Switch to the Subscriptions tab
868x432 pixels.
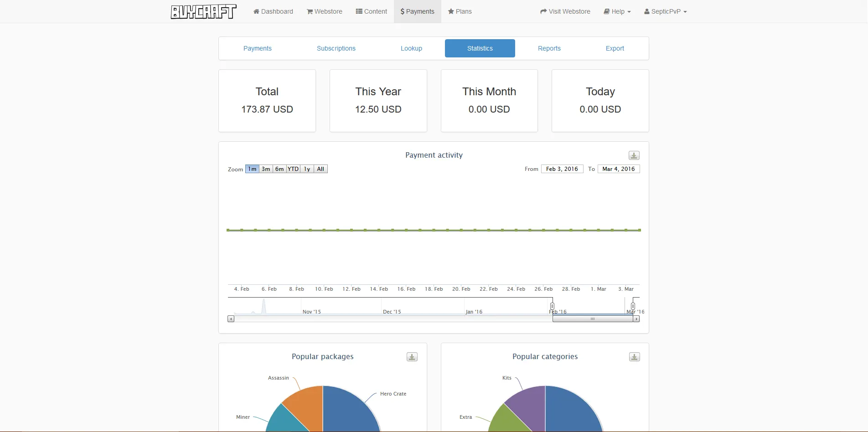coord(336,48)
